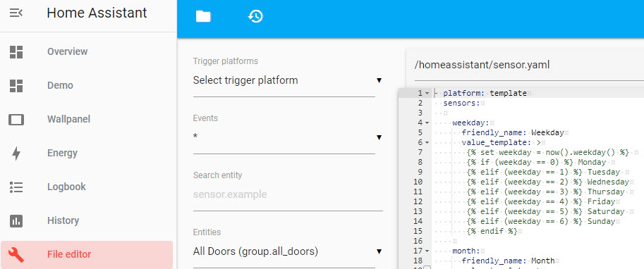The width and height of the screenshot is (644, 269).
Task: Open the Events dropdown
Action: click(x=288, y=137)
